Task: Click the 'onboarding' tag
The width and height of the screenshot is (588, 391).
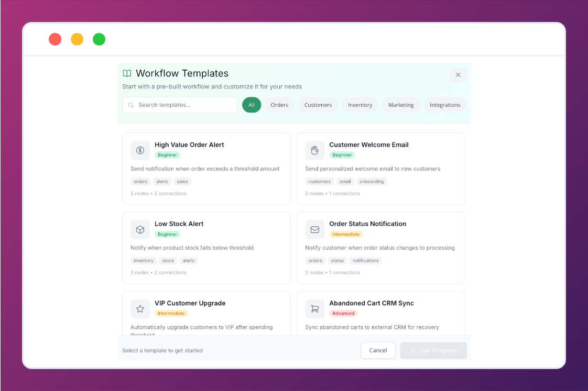Action: pyautogui.click(x=372, y=182)
